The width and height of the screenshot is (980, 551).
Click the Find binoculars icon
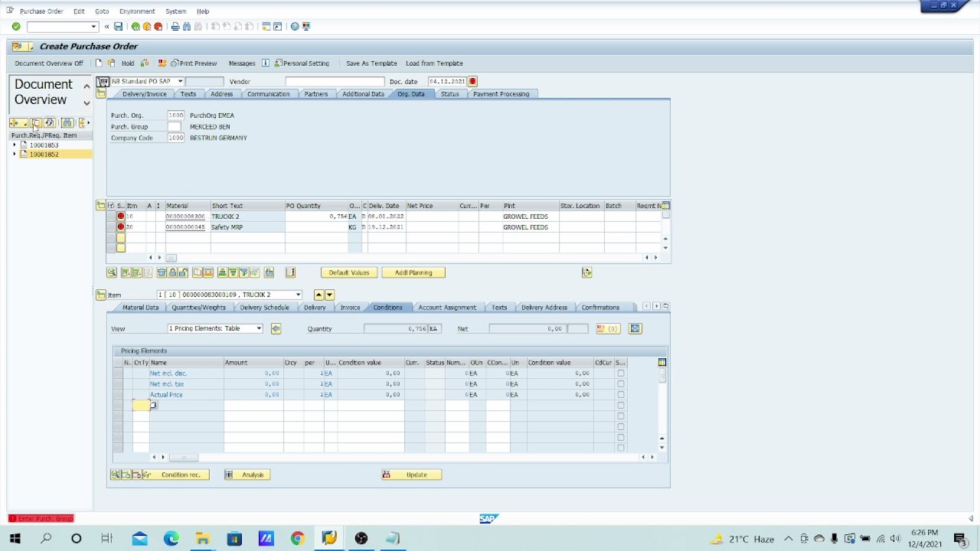(186, 27)
